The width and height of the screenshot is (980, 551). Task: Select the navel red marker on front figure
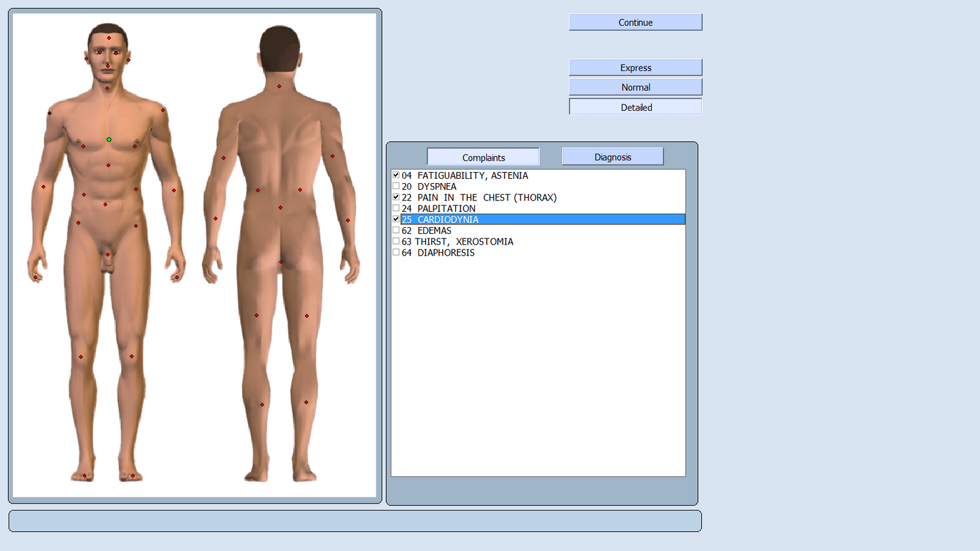click(x=105, y=204)
